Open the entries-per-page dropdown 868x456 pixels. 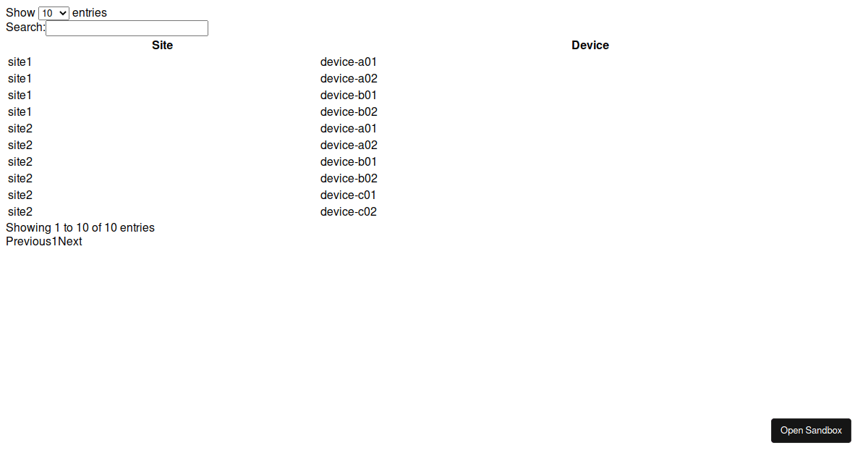pyautogui.click(x=54, y=13)
